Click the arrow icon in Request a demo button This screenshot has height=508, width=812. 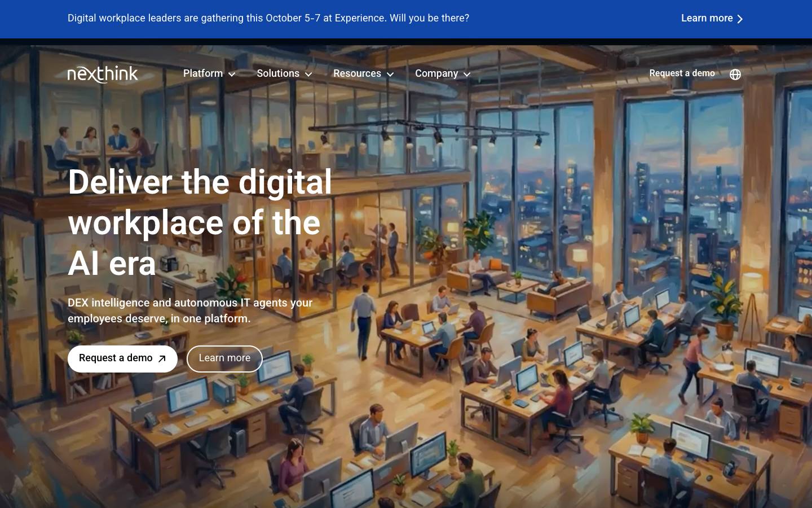[x=162, y=359]
